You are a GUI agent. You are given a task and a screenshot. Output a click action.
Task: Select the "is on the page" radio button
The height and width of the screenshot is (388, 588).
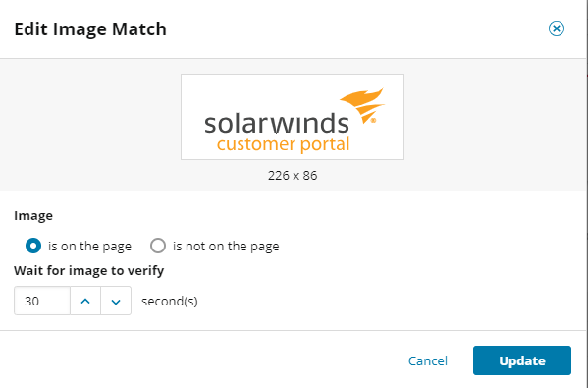pos(33,247)
